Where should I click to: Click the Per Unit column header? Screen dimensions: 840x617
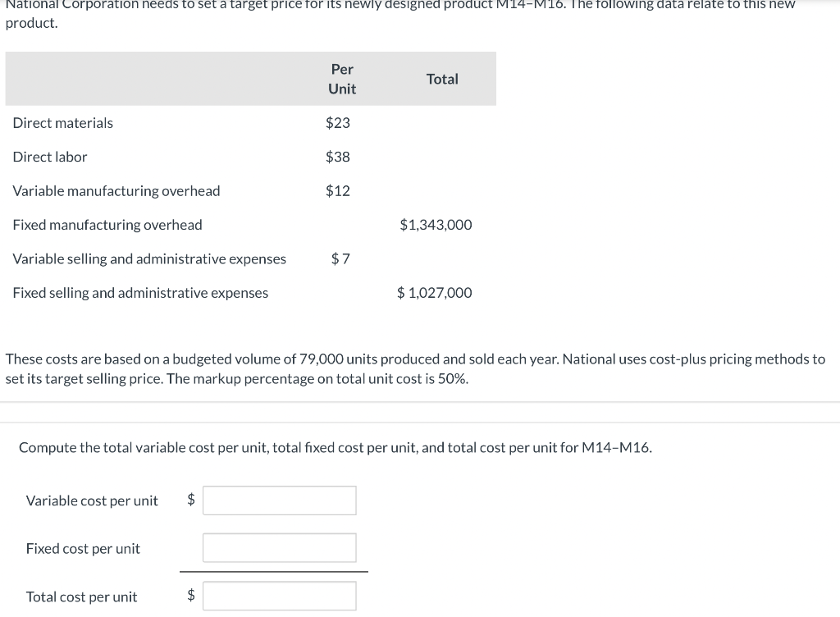(342, 79)
